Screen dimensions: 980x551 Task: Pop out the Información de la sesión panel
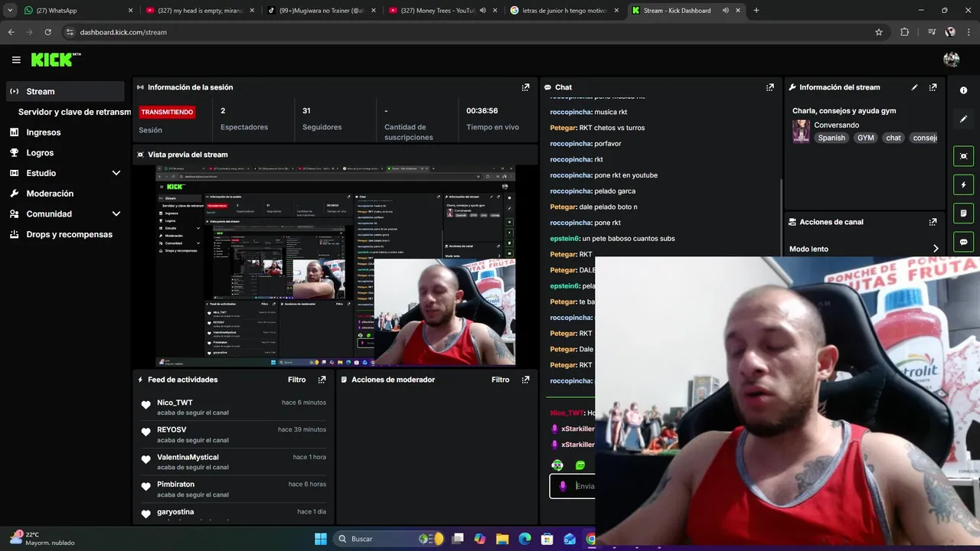tap(525, 87)
